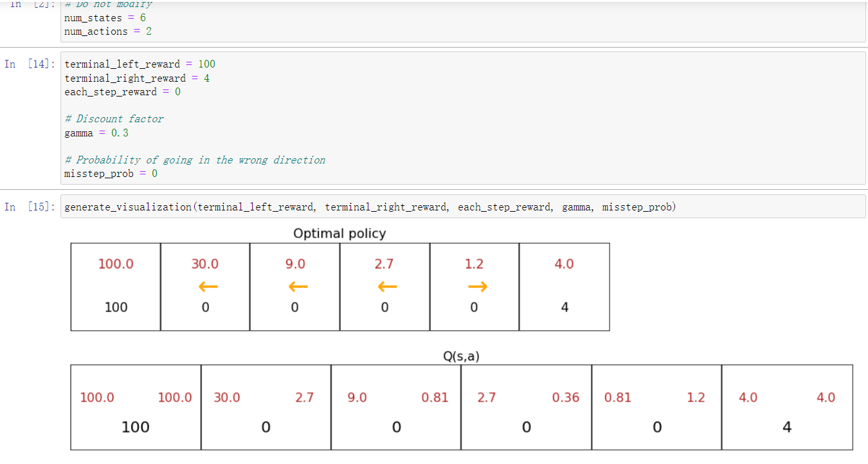This screenshot has height=464, width=868.
Task: Click reward 4 in Optimal policy last cell
Action: (x=565, y=307)
